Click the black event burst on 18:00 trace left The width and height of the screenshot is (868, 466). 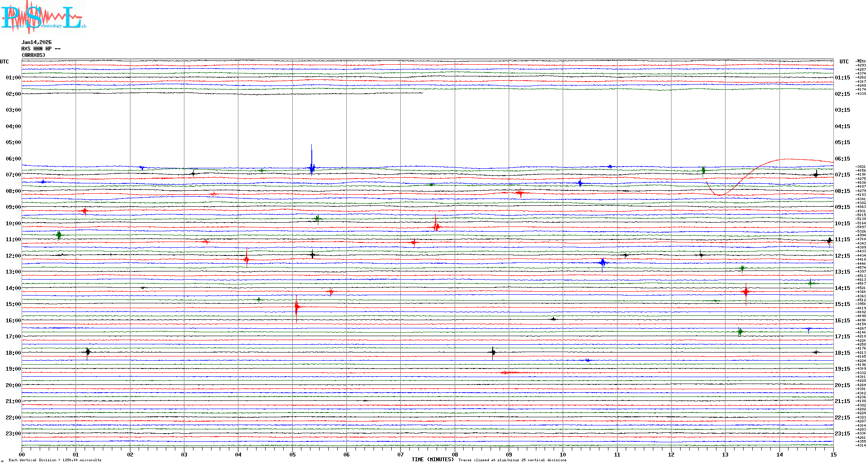pyautogui.click(x=88, y=353)
